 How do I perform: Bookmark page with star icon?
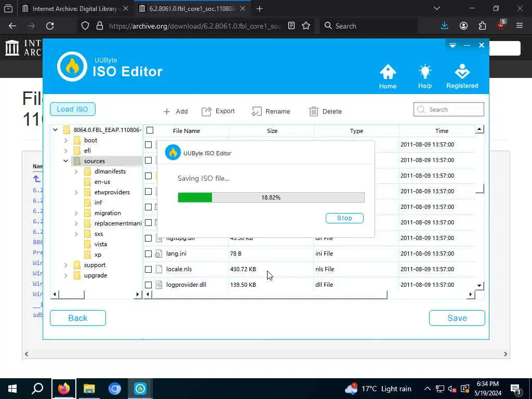306,26
